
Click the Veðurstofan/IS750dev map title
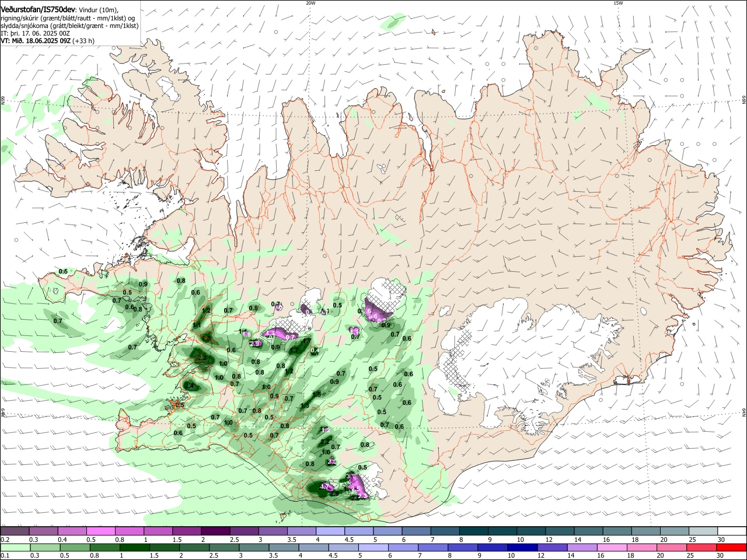coord(37,10)
